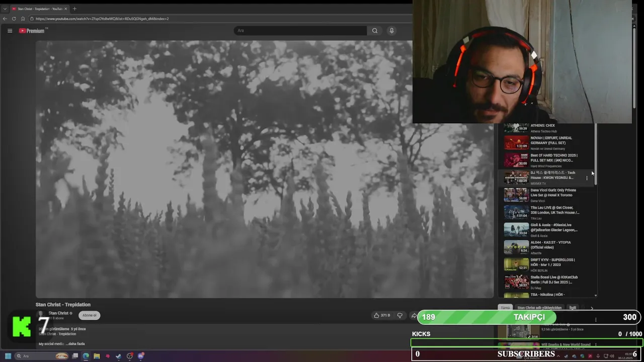Image resolution: width=644 pixels, height=362 pixels.
Task: Select the İlgili filter chip
Action: click(573, 308)
